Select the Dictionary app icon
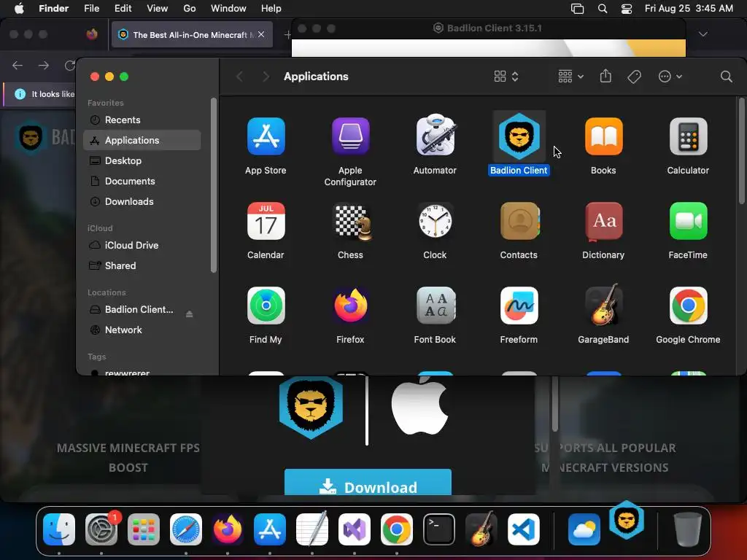Screen dimensions: 747x560 pyautogui.click(x=603, y=221)
